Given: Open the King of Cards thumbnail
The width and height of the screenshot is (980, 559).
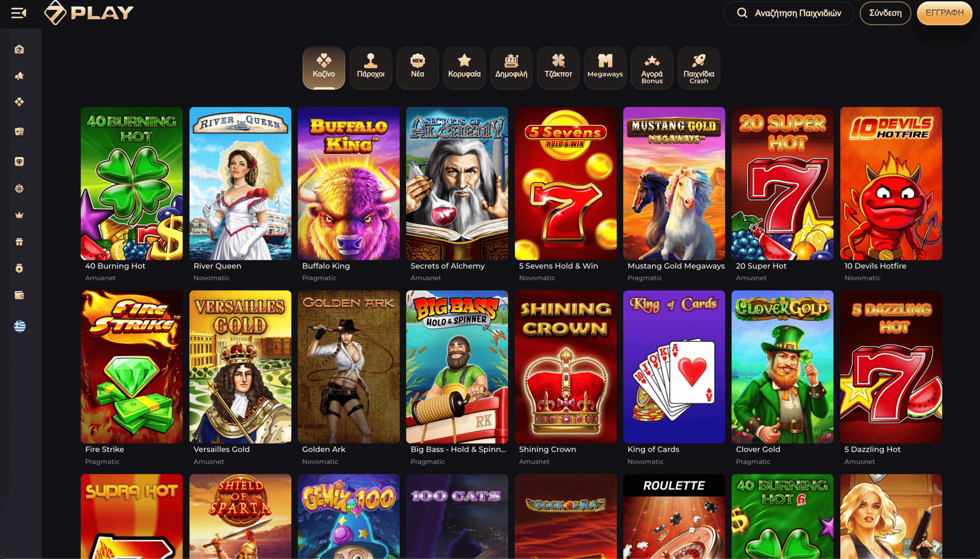Looking at the screenshot, I should [x=674, y=367].
